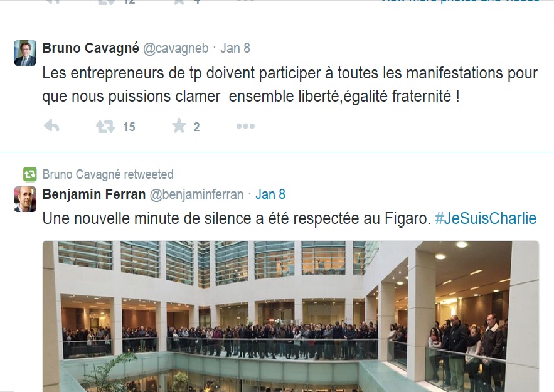Open Benjamin Ferran's minute de silence tweet text
554x392 pixels.
[x=237, y=219]
